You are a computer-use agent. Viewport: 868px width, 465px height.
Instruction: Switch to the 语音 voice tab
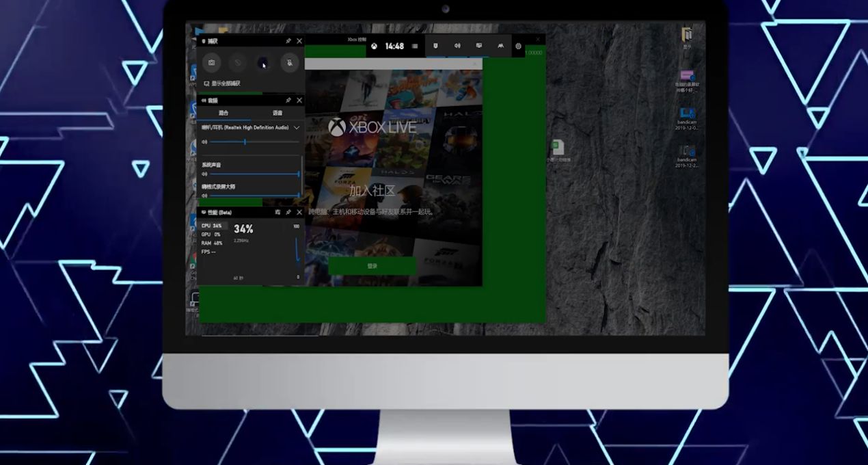coord(277,113)
